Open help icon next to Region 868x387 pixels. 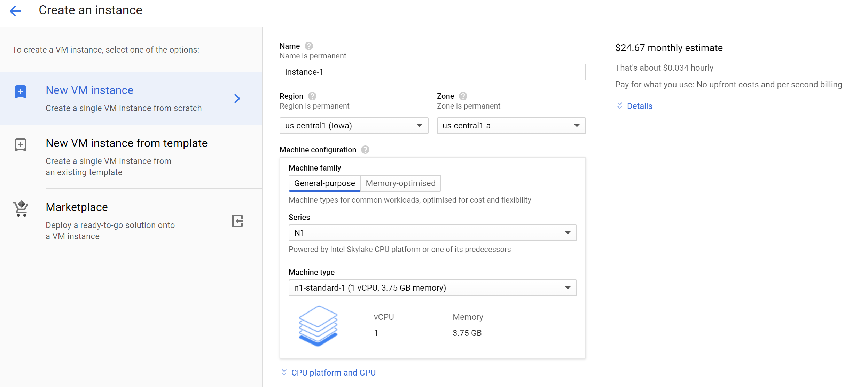coord(312,96)
